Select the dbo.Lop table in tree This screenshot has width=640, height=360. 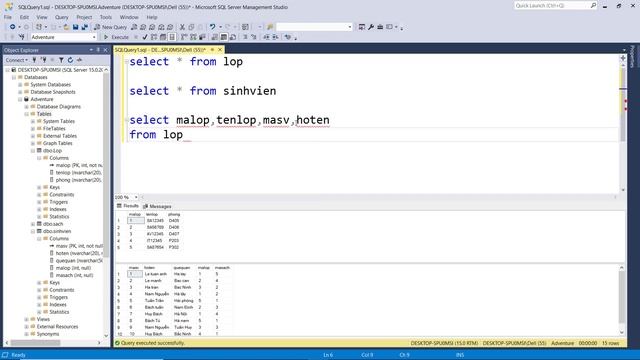coord(52,151)
